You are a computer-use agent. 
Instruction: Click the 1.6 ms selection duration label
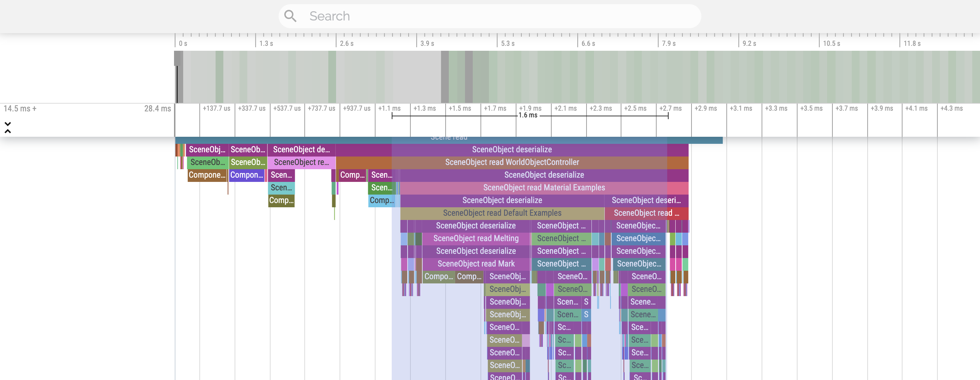click(x=528, y=115)
